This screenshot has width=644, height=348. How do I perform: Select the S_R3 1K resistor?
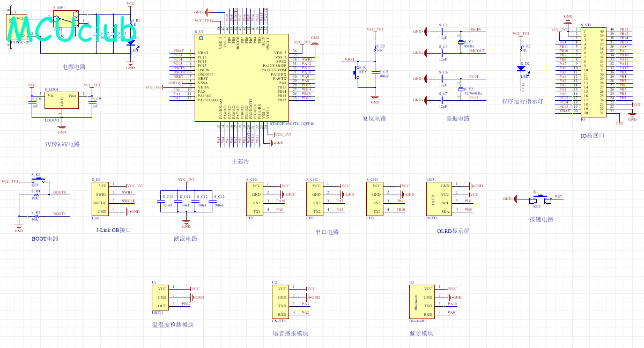coord(521,50)
